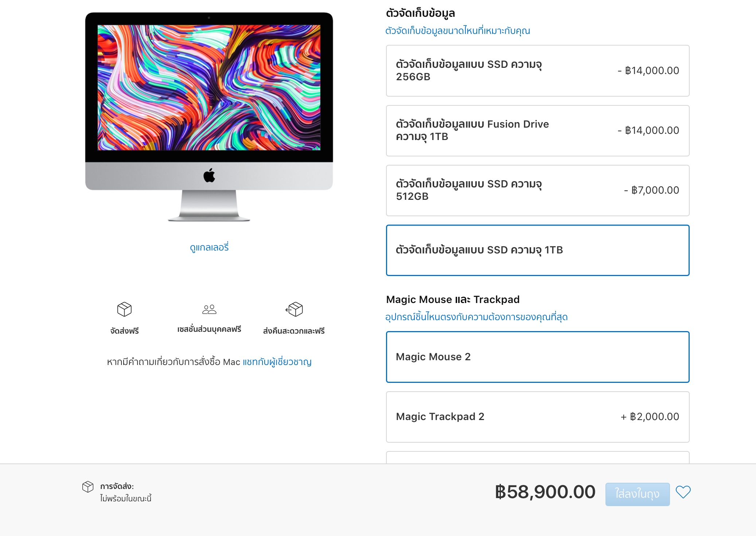Click the partially visible option below Magic Trackpad 2
Image resolution: width=756 pixels, height=536 pixels.
pyautogui.click(x=537, y=458)
